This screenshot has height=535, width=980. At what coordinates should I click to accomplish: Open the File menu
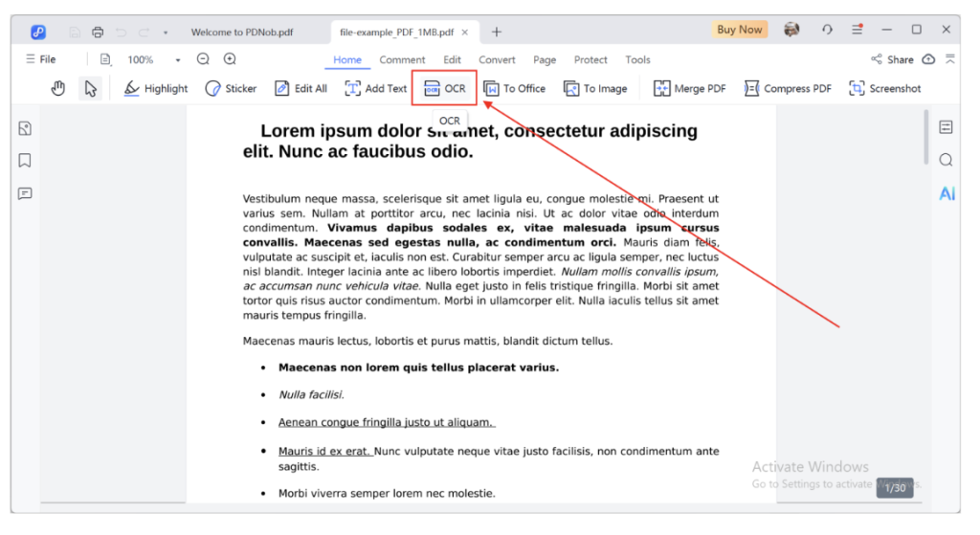tap(40, 59)
